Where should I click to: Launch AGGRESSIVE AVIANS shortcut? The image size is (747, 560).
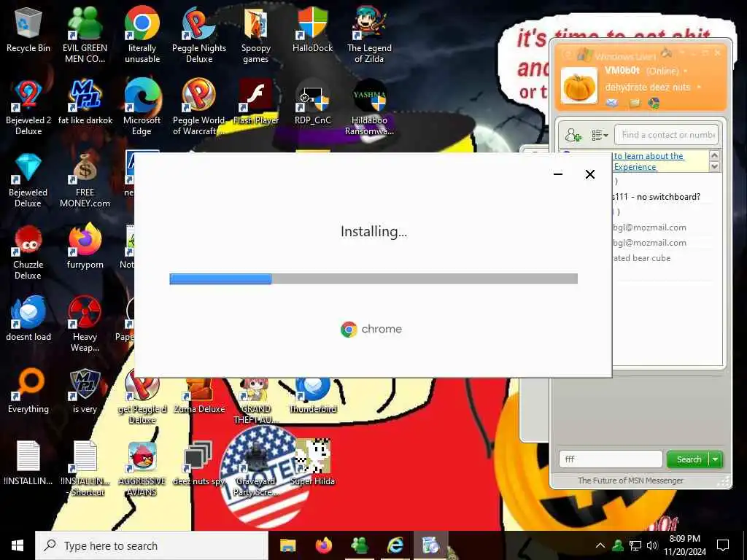(142, 469)
